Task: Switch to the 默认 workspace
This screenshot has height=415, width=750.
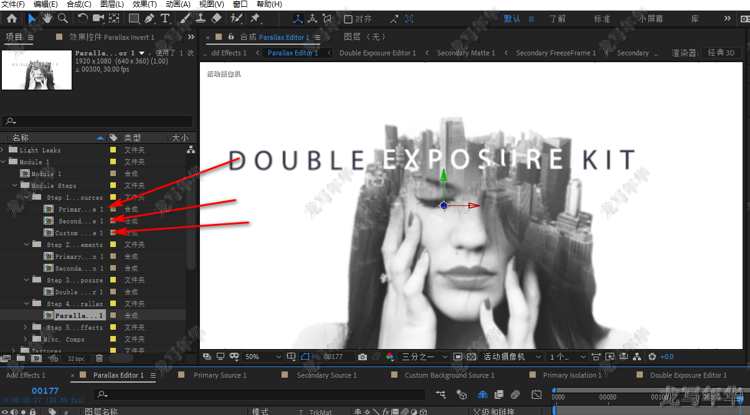Action: pyautogui.click(x=512, y=19)
